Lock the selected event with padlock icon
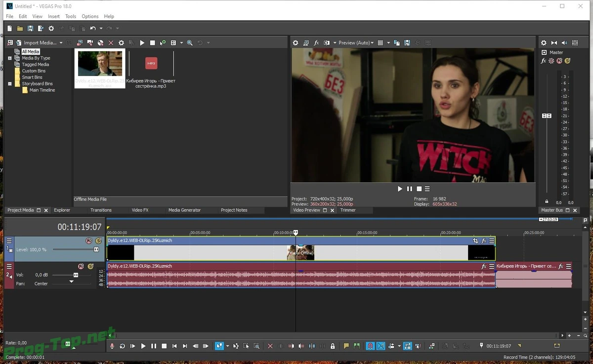The height and width of the screenshot is (364, 593). [x=333, y=346]
